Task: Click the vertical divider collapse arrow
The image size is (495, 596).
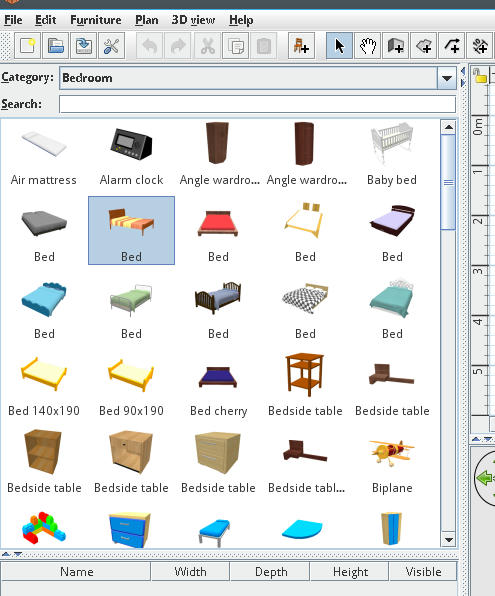Action: pos(463,71)
